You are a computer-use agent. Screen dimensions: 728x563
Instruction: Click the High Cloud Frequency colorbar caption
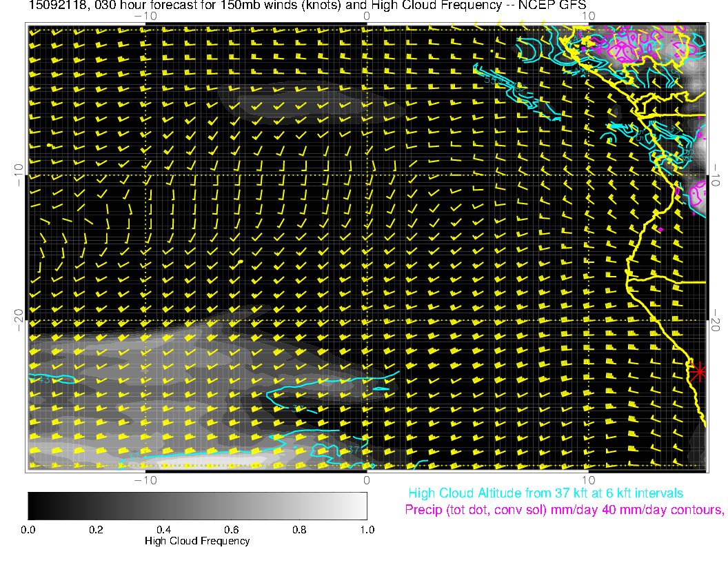[197, 541]
